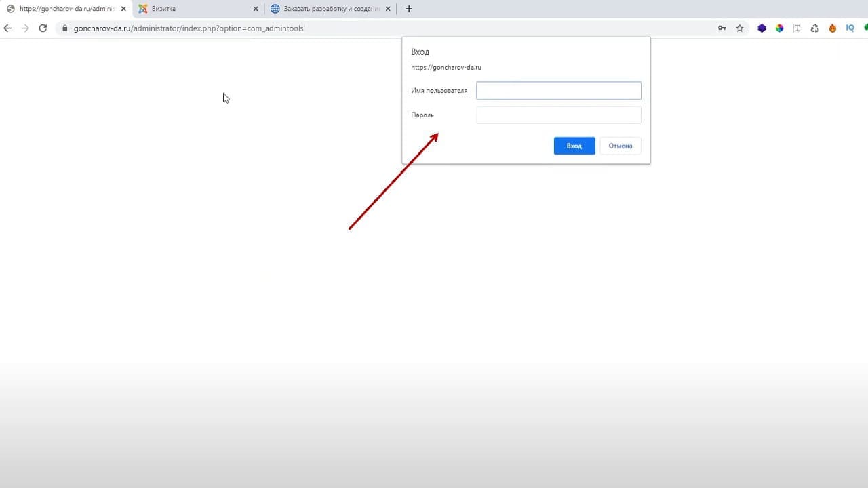868x488 pixels.
Task: Click the blue Вход button
Action: point(574,146)
